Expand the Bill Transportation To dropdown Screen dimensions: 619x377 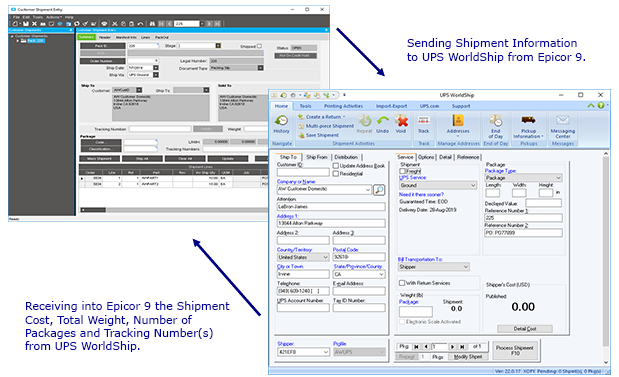click(x=433, y=267)
